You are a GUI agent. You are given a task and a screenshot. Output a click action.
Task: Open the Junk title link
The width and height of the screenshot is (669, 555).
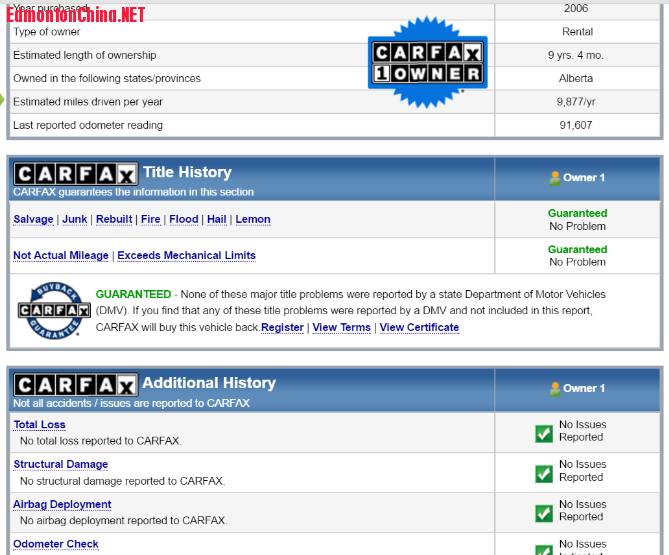pos(75,219)
